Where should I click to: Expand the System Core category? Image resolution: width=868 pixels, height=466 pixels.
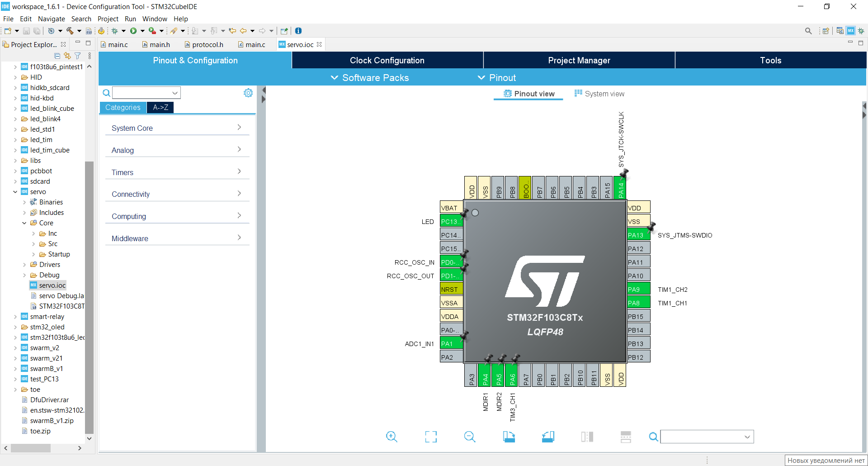(x=177, y=128)
